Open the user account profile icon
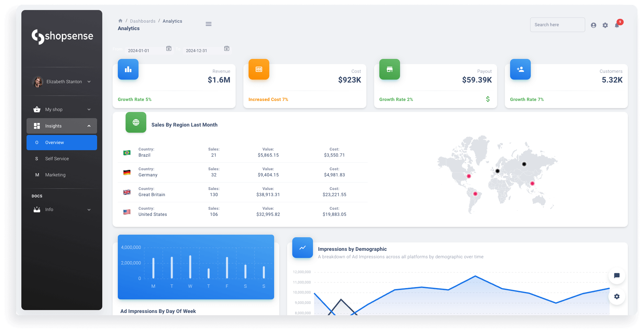The image size is (644, 333). [x=593, y=25]
